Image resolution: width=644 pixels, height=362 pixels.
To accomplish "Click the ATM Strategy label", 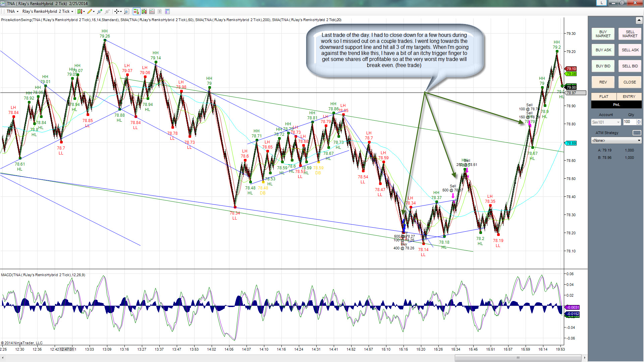I will 607,133.
